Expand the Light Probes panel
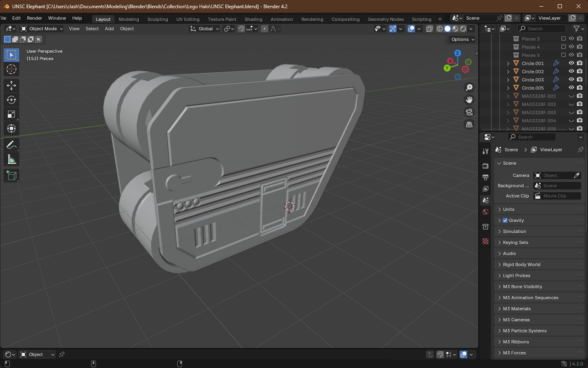588x368 pixels. pyautogui.click(x=538, y=276)
